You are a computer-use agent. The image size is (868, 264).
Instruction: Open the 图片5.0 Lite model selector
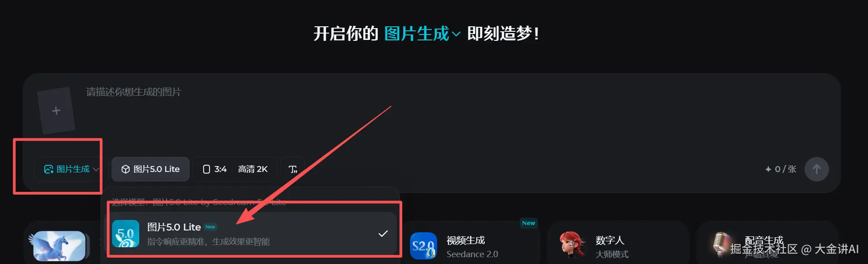click(151, 169)
